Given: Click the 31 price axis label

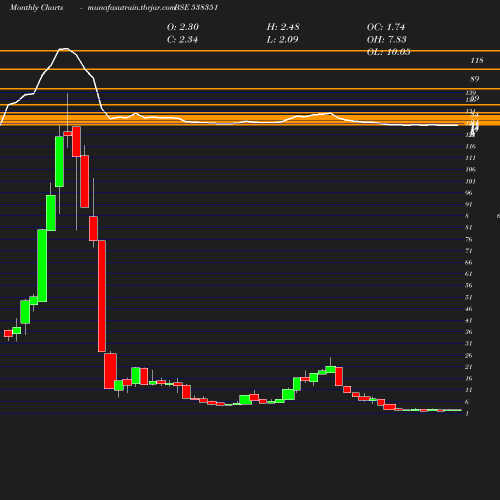Looking at the screenshot, I should [469, 344].
